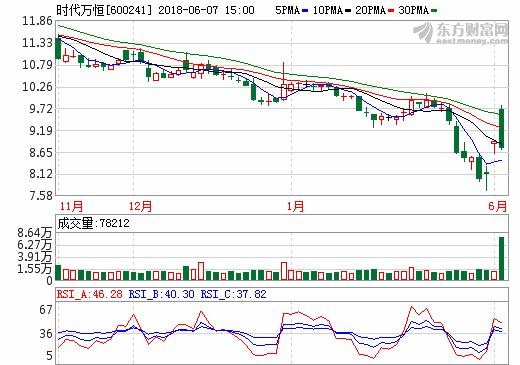Click the 8.64万 volume axis label
Screen dimensions: 520x365
click(35, 233)
